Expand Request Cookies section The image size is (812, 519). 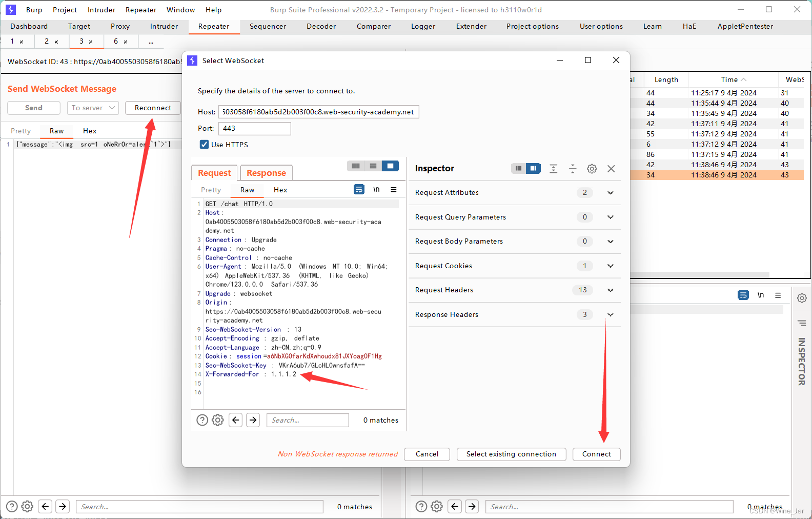click(611, 266)
